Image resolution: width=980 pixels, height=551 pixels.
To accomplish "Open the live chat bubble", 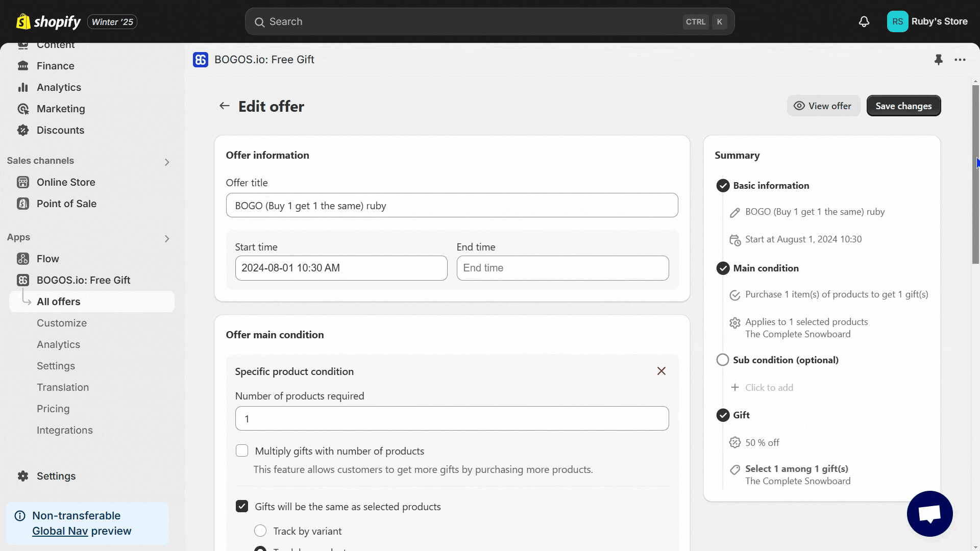I will pyautogui.click(x=929, y=514).
